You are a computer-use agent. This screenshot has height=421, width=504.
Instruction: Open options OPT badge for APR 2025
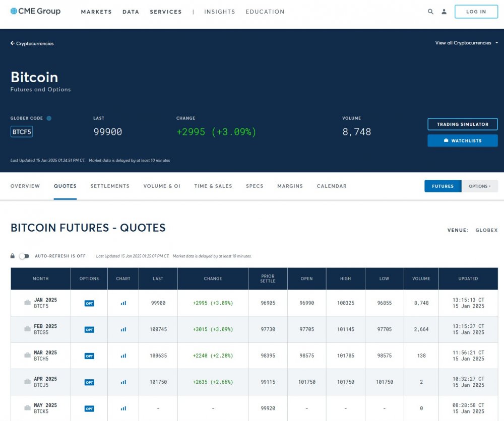pyautogui.click(x=89, y=382)
